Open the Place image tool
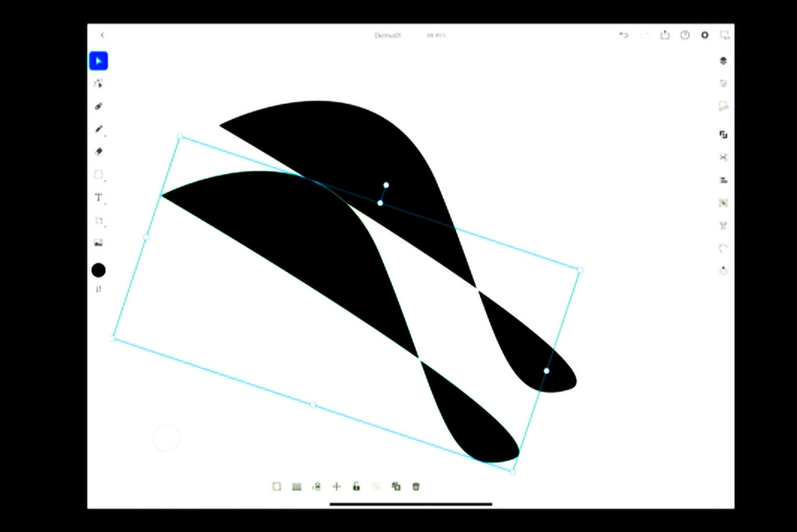Screen dimensions: 797x532 [x=98, y=243]
